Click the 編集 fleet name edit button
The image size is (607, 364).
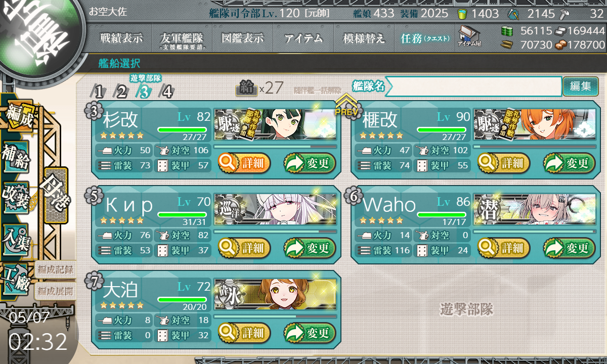coord(580,86)
